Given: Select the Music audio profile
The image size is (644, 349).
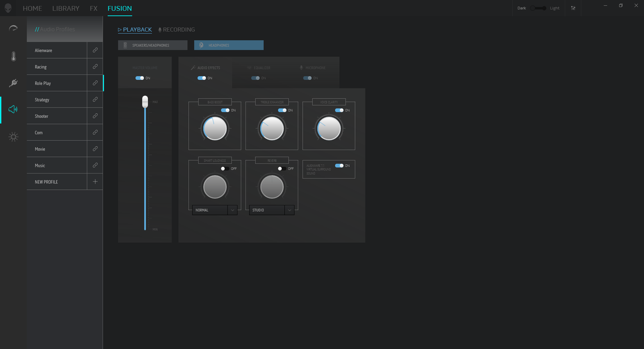Looking at the screenshot, I should point(57,165).
